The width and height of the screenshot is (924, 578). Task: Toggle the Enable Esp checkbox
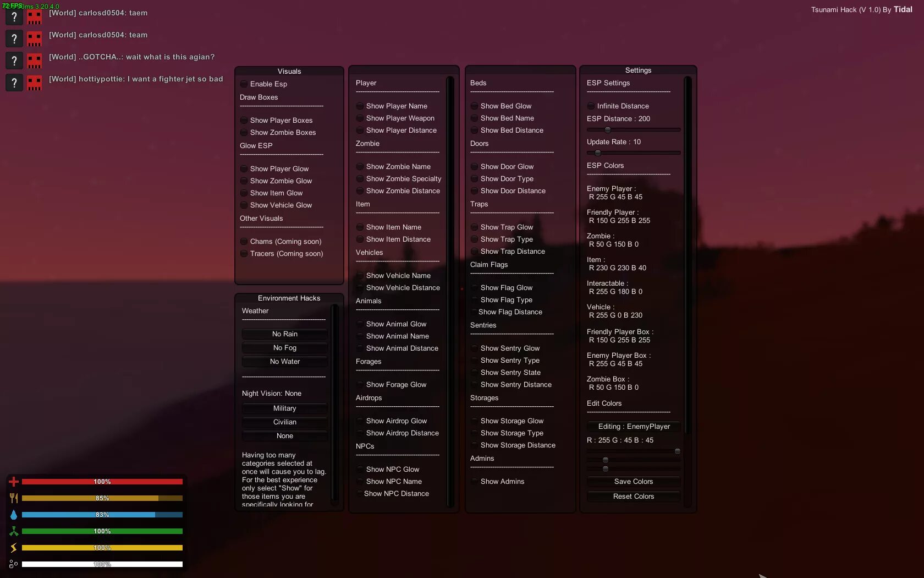click(244, 84)
